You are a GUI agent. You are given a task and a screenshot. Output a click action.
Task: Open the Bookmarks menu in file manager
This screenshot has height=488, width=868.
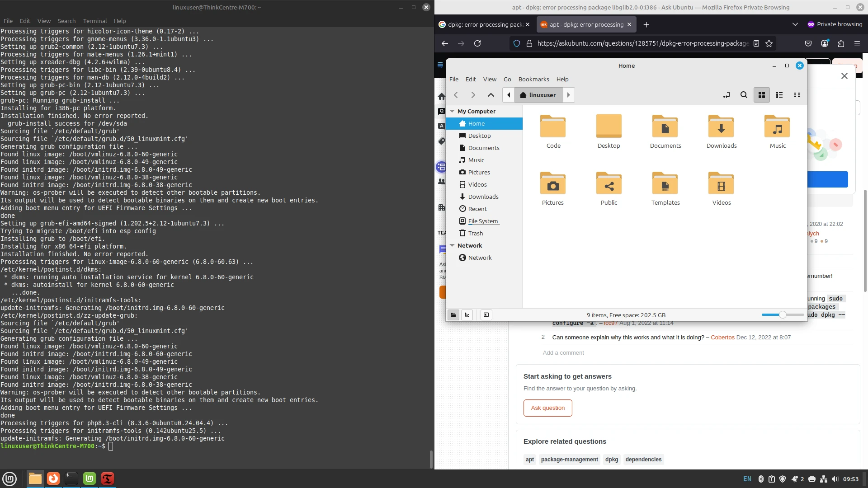pyautogui.click(x=533, y=79)
